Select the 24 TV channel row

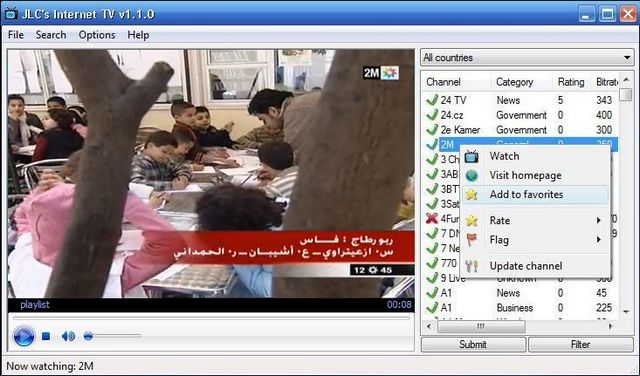pyautogui.click(x=521, y=100)
